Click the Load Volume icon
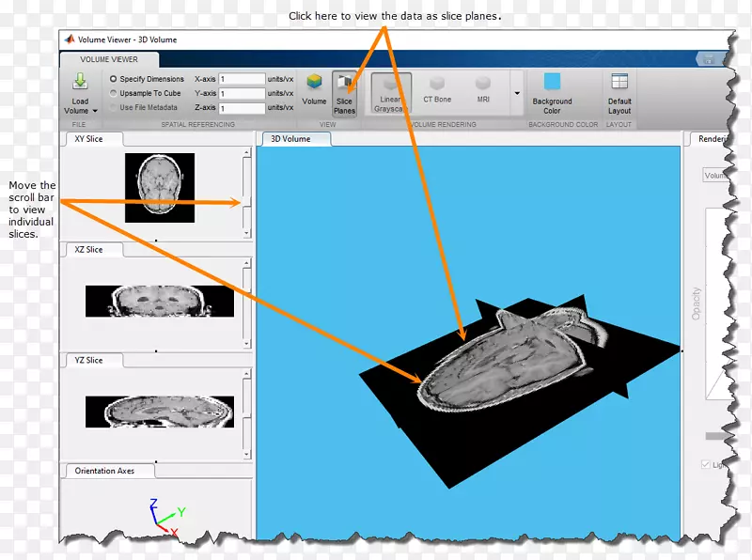Viewport: 752px width, 560px height. [x=80, y=83]
